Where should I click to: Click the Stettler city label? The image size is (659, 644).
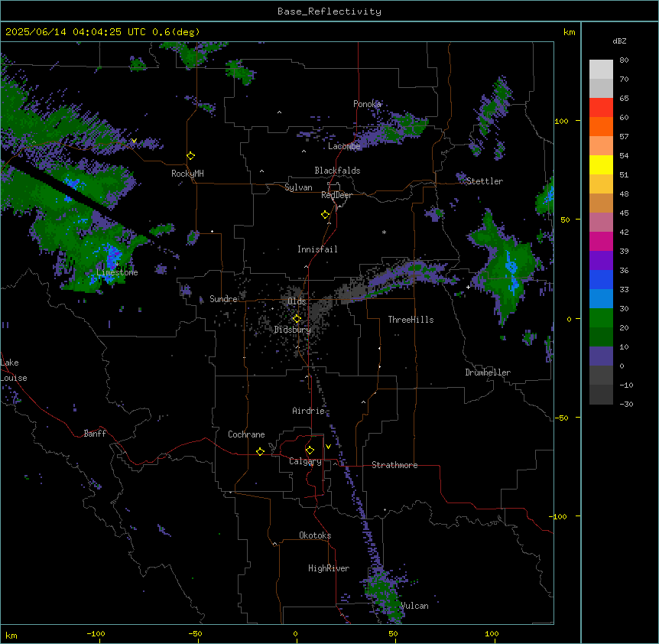point(485,181)
